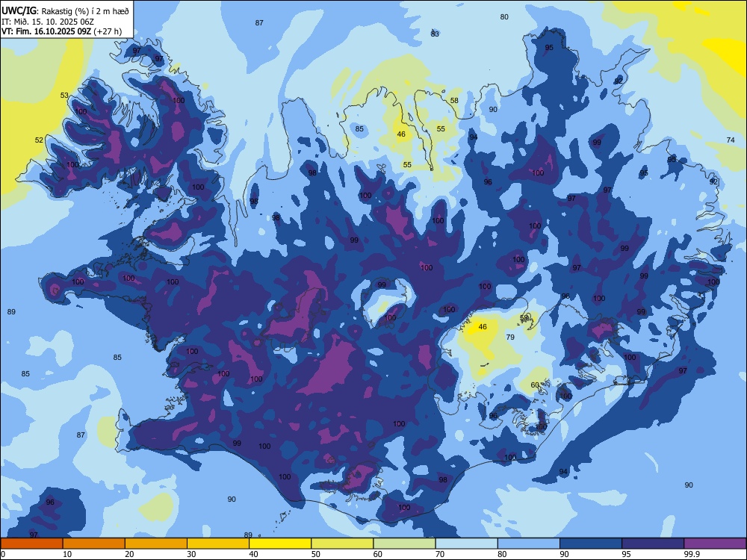Select the 30–40 amber legend band
Screen dimensions: 747x560
[218, 544]
